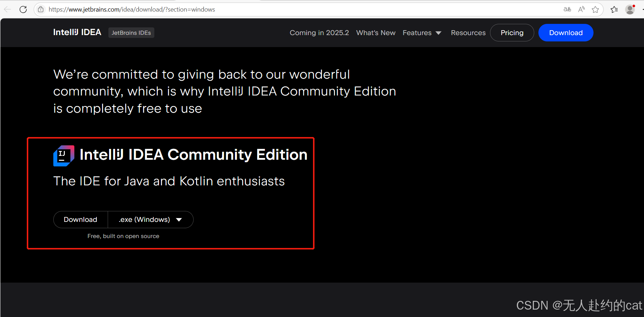View site information lock icon

[x=41, y=9]
